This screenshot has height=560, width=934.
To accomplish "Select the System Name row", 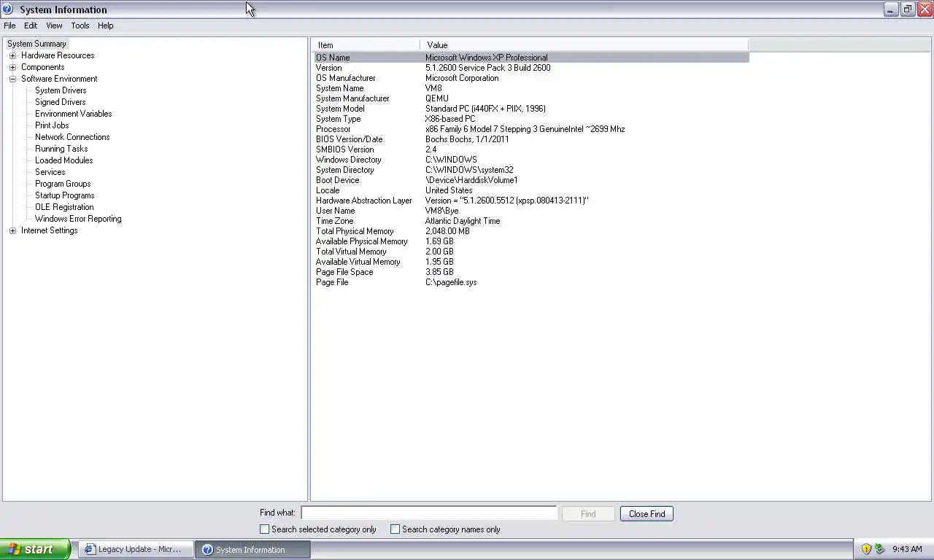I will [531, 88].
